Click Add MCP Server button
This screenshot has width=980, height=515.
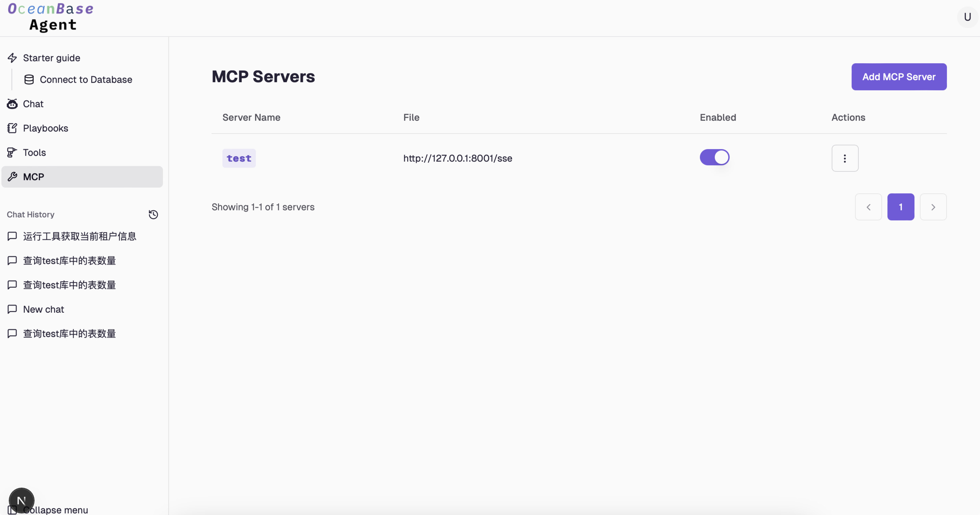[x=899, y=77]
